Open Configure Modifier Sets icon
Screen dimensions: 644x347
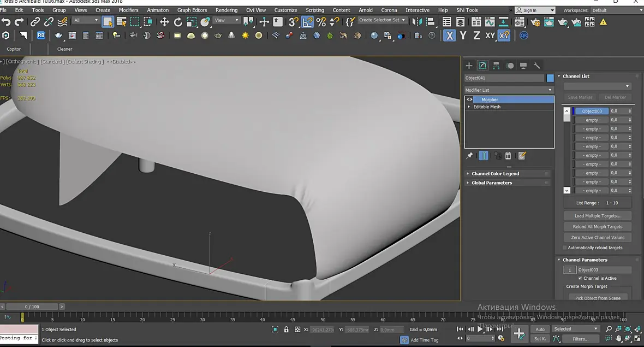coord(522,155)
